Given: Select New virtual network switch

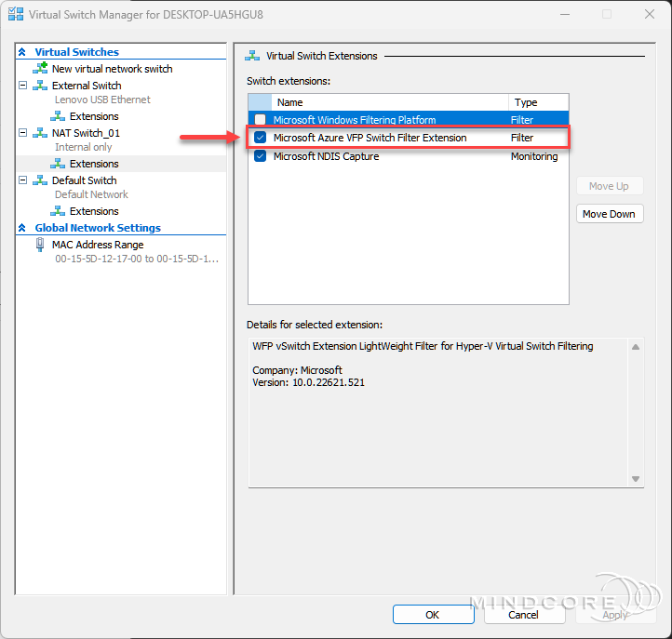Looking at the screenshot, I should pos(113,69).
